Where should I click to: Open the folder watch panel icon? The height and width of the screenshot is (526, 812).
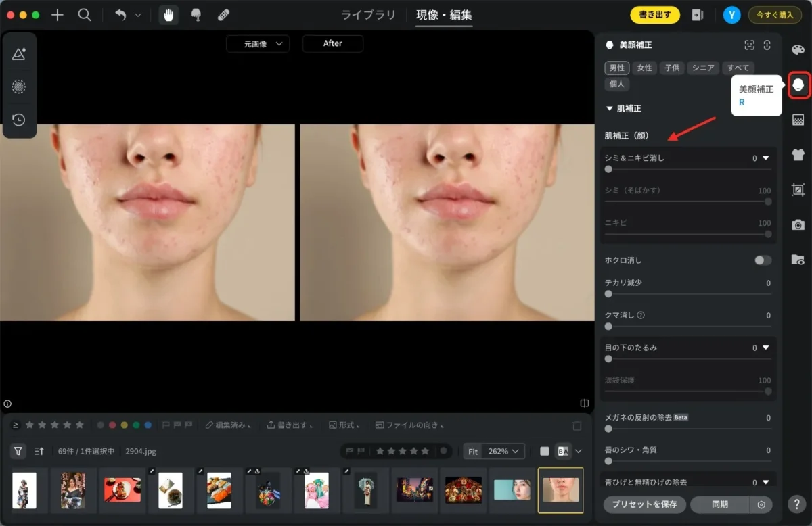(x=798, y=259)
